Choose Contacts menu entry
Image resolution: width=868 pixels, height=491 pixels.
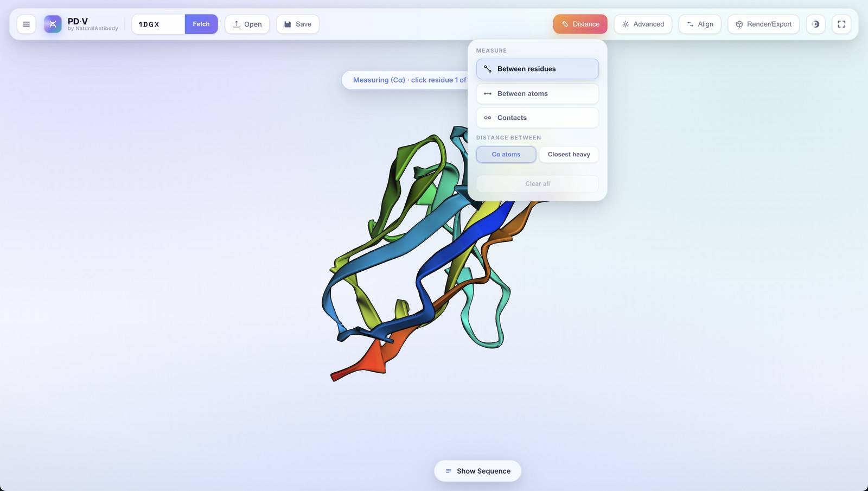coord(538,118)
